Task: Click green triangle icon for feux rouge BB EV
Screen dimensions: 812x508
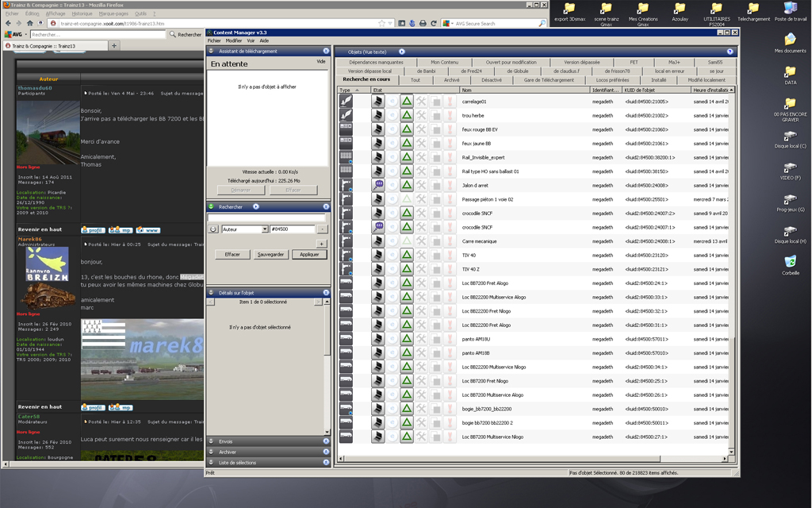Action: [x=407, y=129]
